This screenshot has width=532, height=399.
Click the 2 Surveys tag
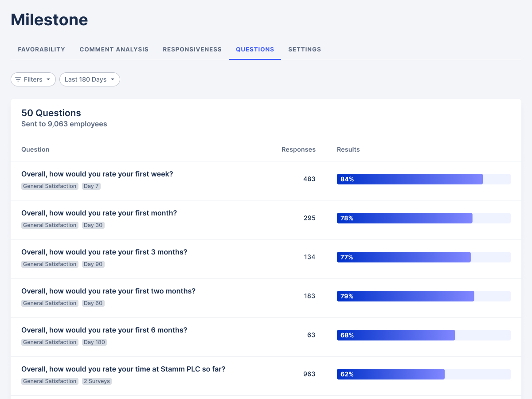(97, 381)
